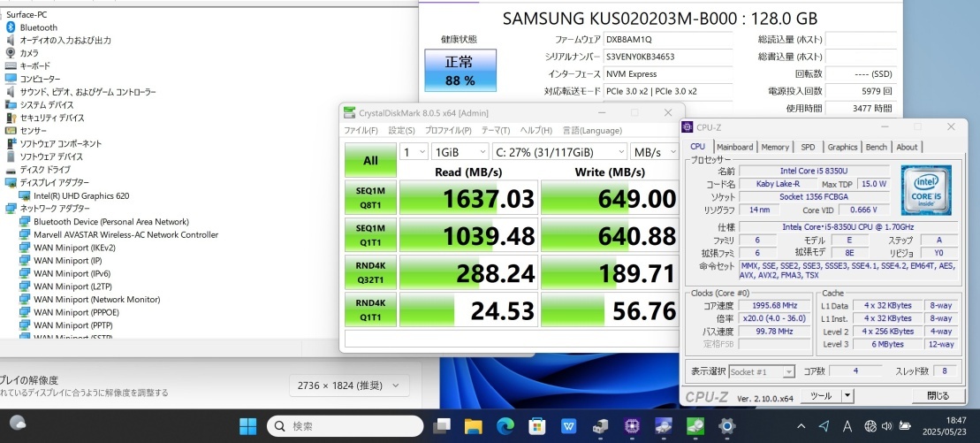Select WAN Miniport (IKEv2)

[74, 248]
